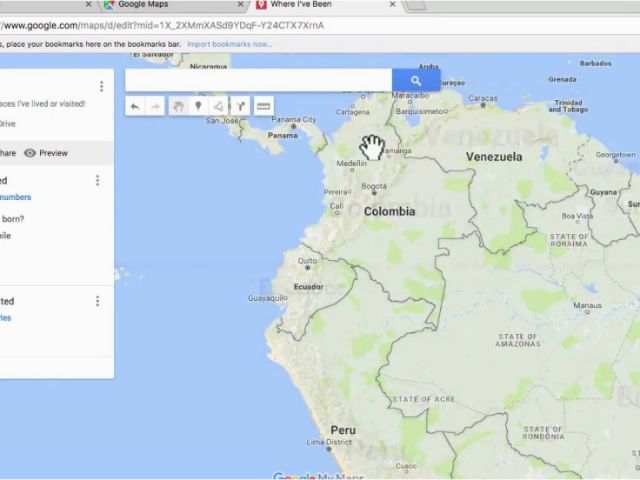Screen dimensions: 640x480
Task: Click the Colombia country label
Action: [x=389, y=211]
